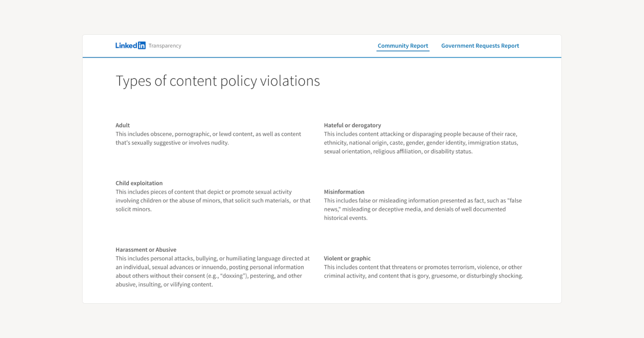Select the Hateful or derogatory heading
This screenshot has width=644, height=338.
click(352, 125)
